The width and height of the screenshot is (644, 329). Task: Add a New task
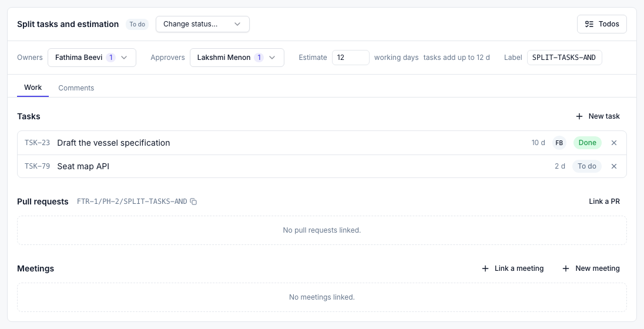click(x=598, y=116)
